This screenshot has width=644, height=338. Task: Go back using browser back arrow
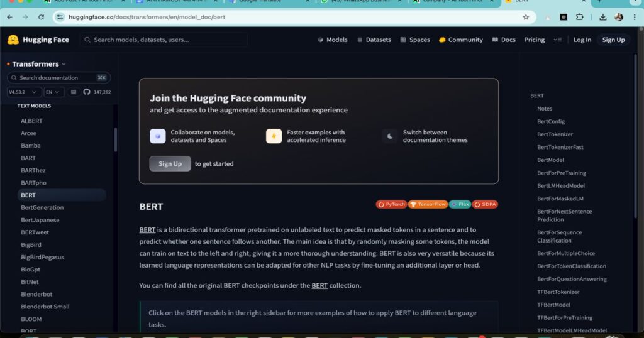click(x=10, y=17)
